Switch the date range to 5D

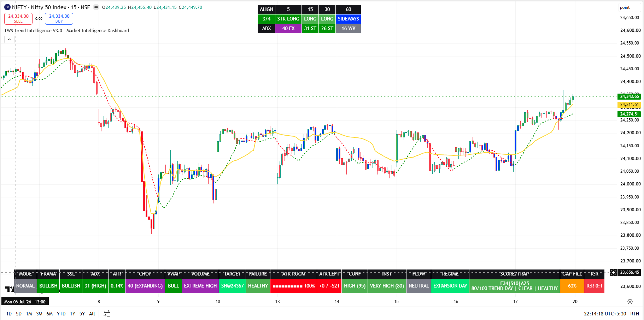coord(19,314)
